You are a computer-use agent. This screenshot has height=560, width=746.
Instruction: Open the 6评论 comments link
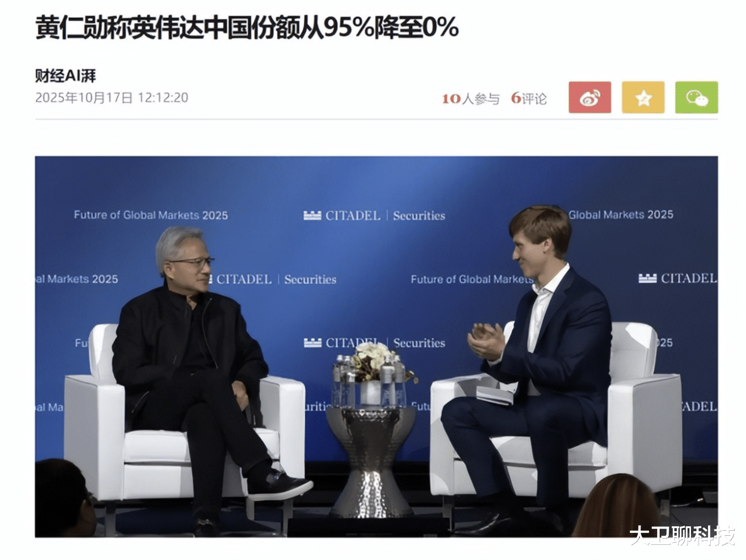tap(528, 98)
